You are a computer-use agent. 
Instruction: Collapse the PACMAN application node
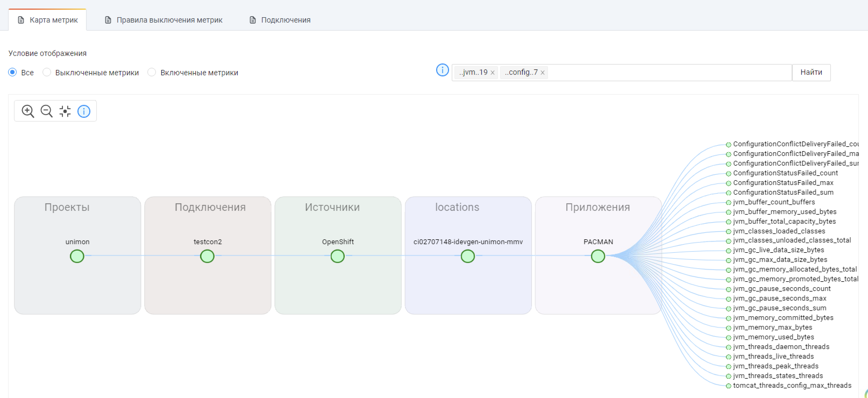click(x=598, y=257)
